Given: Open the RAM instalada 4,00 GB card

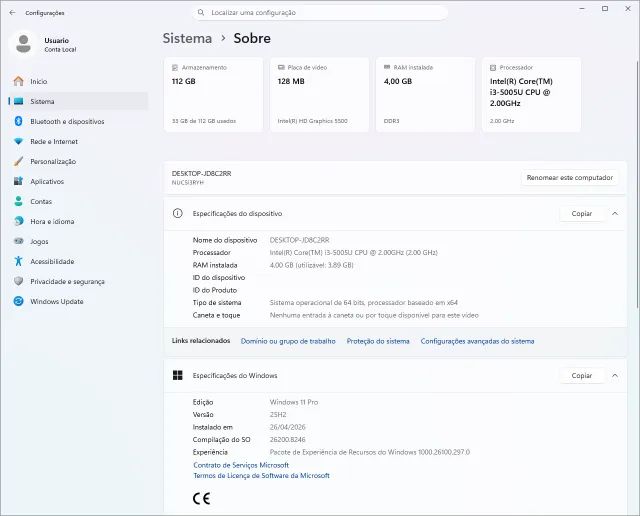Looking at the screenshot, I should (425, 94).
